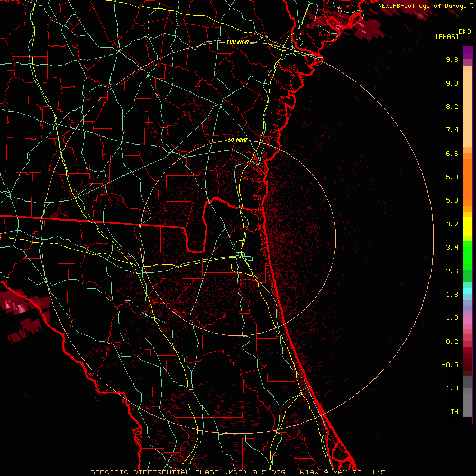
Task: Select the -0.5 scale value
Action: tap(450, 365)
